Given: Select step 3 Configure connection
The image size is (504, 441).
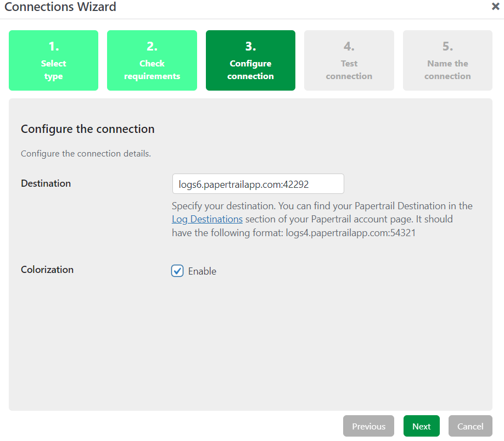Looking at the screenshot, I should [x=251, y=60].
